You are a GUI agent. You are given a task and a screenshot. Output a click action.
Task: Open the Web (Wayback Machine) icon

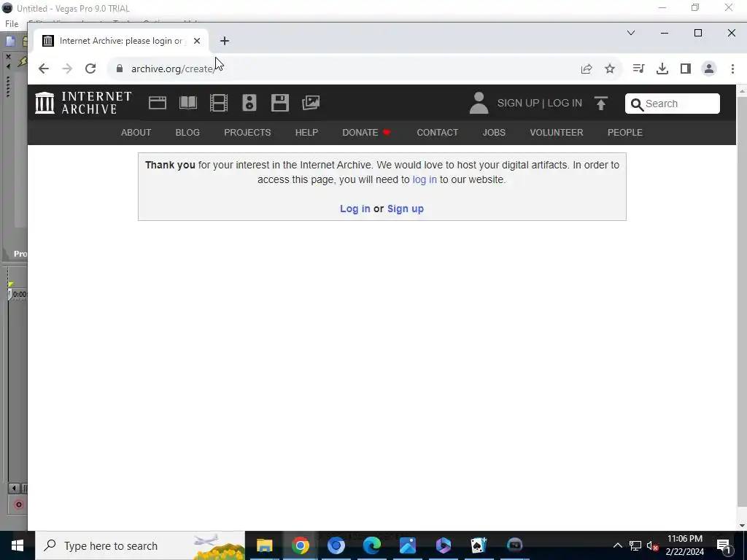pos(158,103)
